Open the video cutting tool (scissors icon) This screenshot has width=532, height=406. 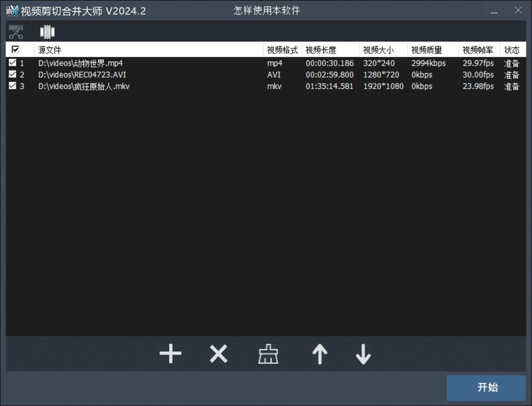pos(16,31)
